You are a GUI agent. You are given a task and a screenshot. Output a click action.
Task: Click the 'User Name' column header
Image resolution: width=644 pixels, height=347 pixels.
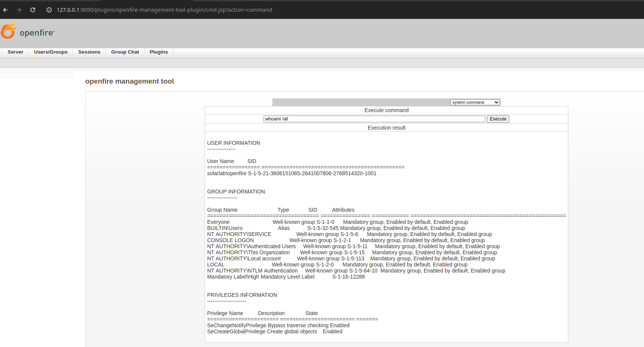tap(220, 161)
